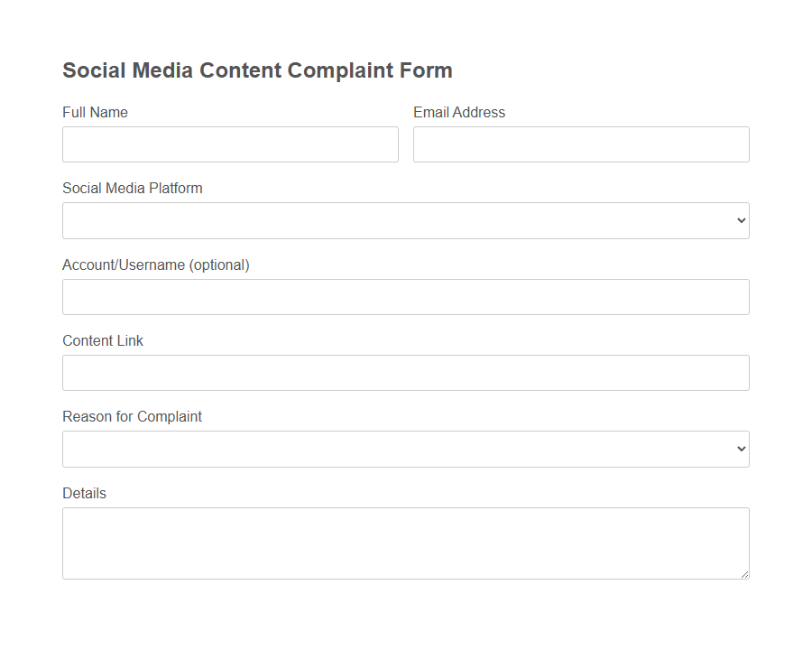Click the Account/Username (optional) label
This screenshot has height=659, width=812.
pos(156,265)
